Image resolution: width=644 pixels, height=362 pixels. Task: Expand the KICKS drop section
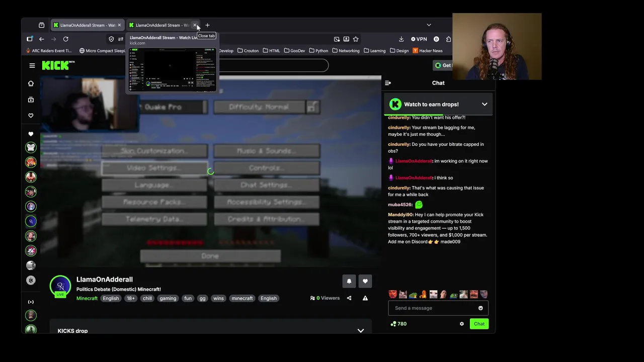pyautogui.click(x=361, y=331)
